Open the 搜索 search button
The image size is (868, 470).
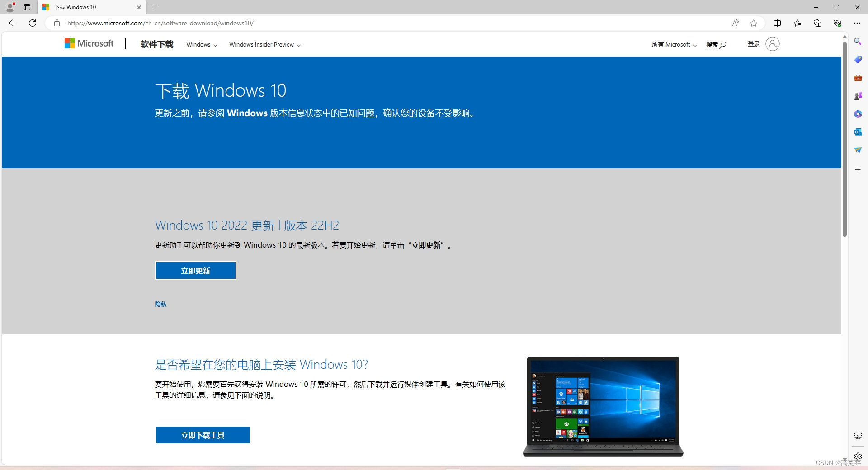click(716, 45)
